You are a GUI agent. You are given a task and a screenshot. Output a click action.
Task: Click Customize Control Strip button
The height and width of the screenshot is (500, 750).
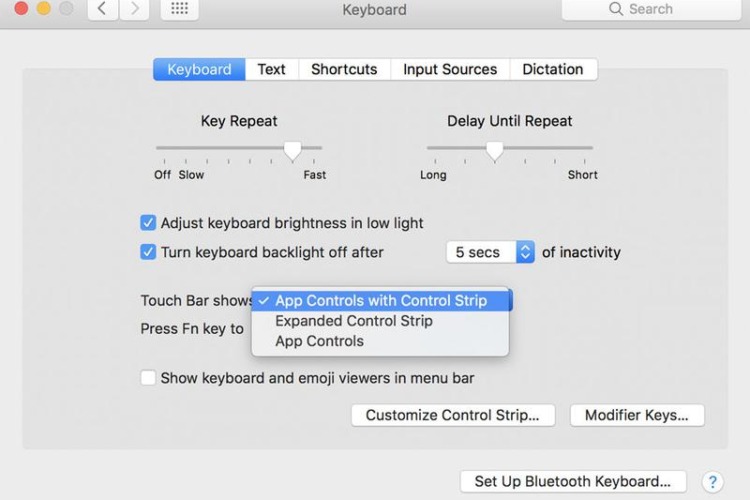[453, 415]
